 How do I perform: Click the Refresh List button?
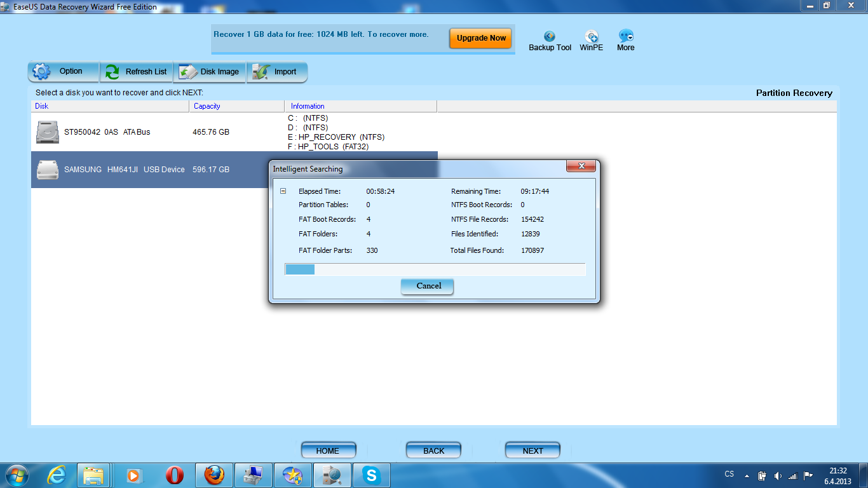tap(136, 72)
